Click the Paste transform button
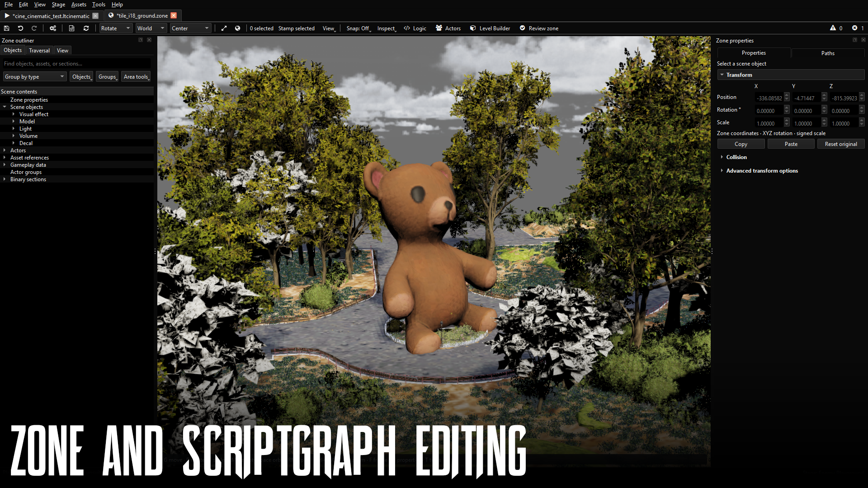Viewport: 868px width, 488px height. [791, 144]
